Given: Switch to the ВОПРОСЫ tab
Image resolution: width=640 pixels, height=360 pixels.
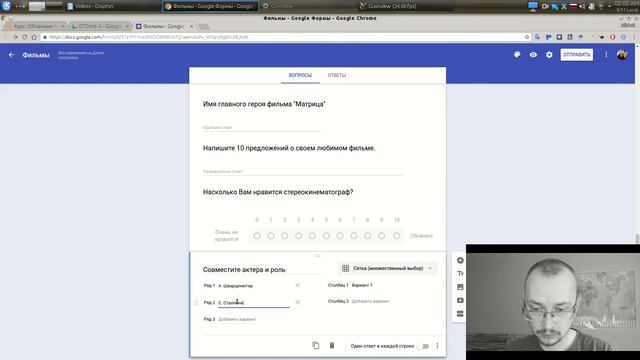Looking at the screenshot, I should [x=300, y=76].
